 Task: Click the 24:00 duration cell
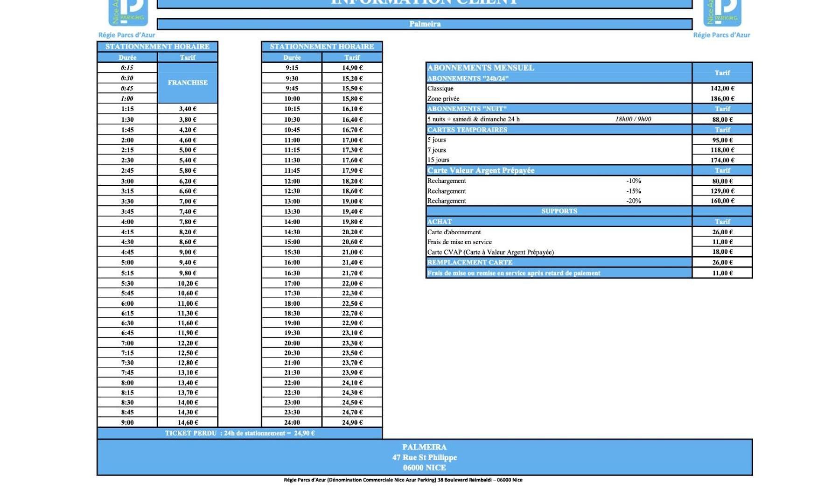coord(292,422)
